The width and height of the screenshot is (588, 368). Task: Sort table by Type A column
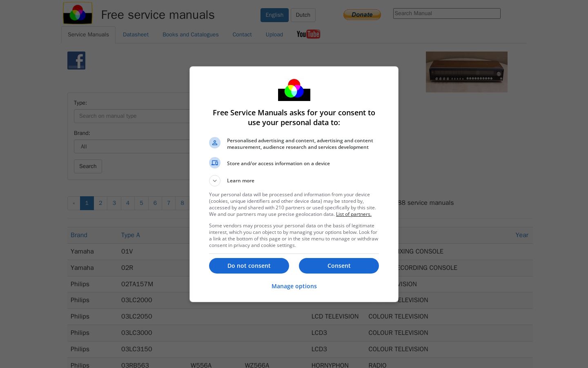(x=131, y=235)
